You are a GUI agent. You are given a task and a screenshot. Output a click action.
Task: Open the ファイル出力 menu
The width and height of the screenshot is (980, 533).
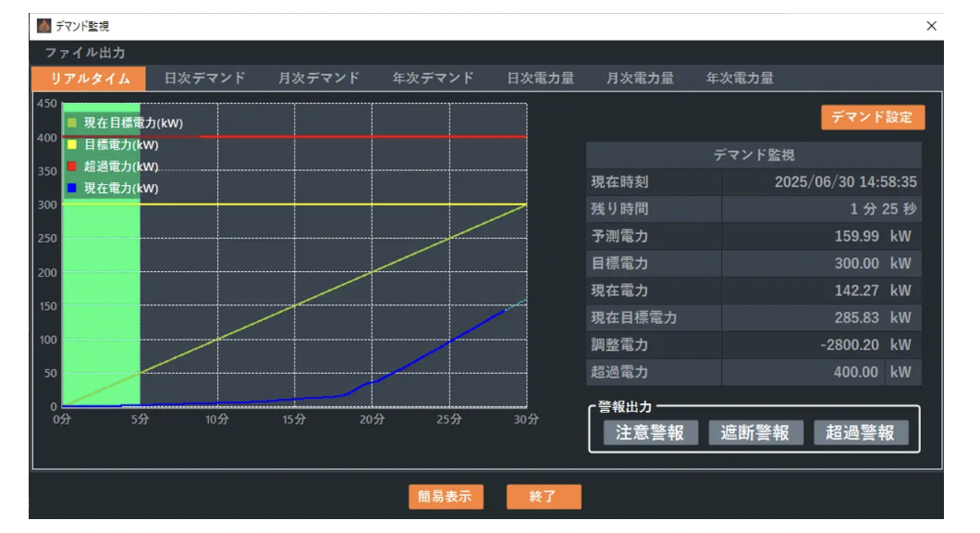[85, 53]
